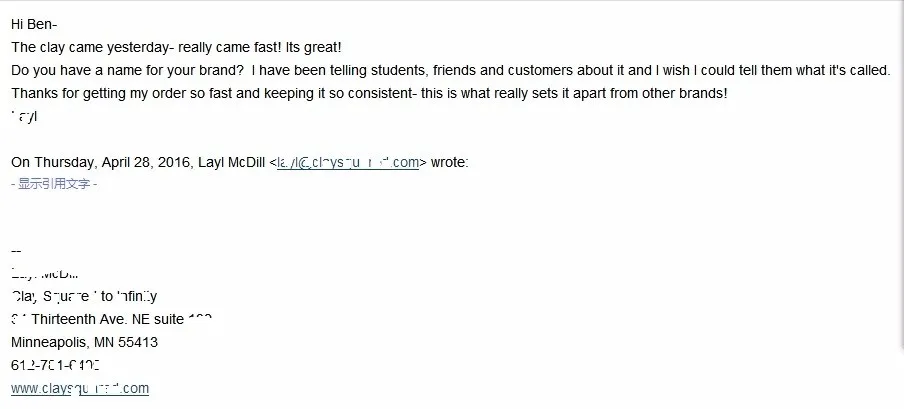Image resolution: width=904 pixels, height=409 pixels.
Task: Click the company name line in the signature
Action: 84,296
